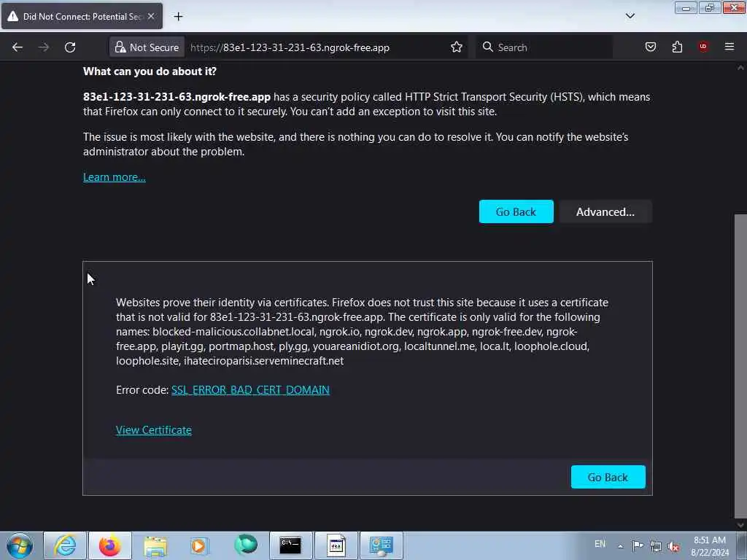The width and height of the screenshot is (747, 560).
Task: Bookmark this page with the star icon
Action: click(x=457, y=47)
